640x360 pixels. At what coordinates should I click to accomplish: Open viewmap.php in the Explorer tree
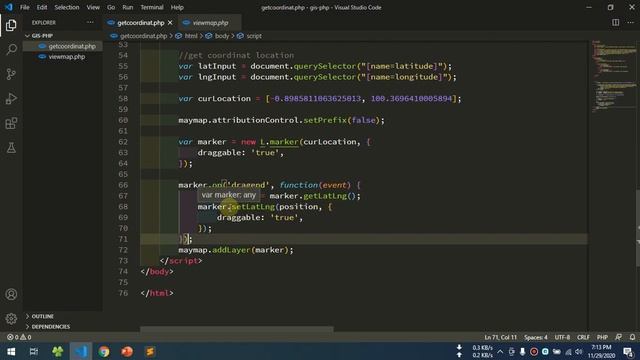[x=62, y=57]
